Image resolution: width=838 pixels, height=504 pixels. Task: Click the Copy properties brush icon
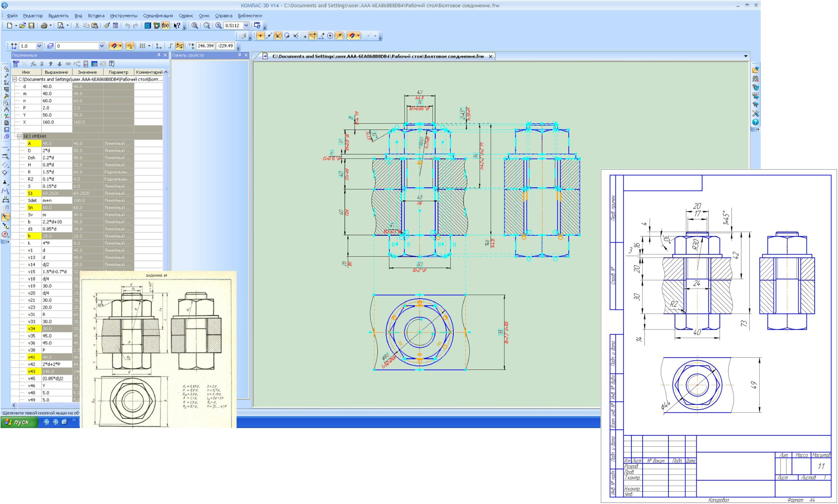tap(107, 26)
